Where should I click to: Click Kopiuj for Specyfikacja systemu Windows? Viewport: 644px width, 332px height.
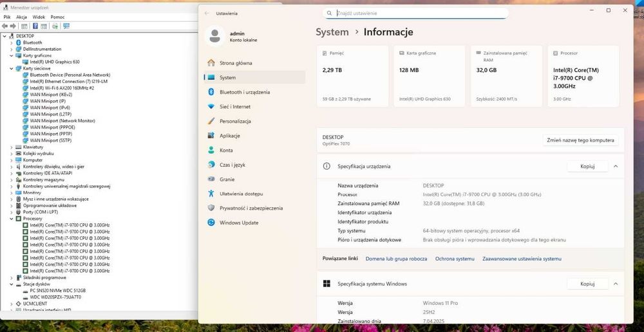click(587, 284)
